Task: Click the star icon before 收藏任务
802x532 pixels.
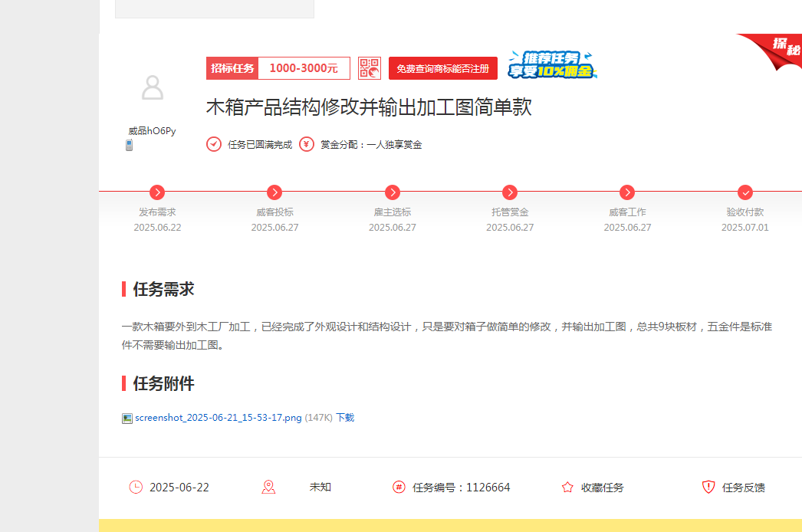Action: click(x=567, y=487)
